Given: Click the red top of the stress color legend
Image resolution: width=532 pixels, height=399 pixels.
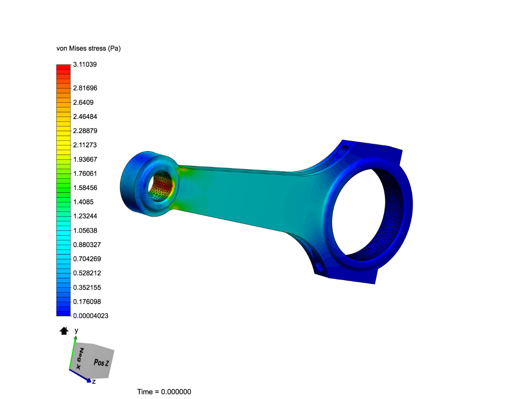Looking at the screenshot, I should (x=63, y=67).
